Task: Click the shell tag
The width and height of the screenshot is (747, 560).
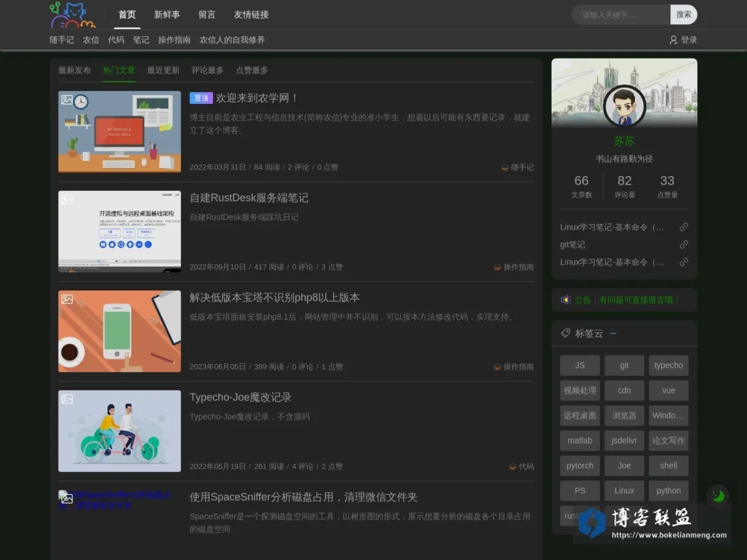Action: [669, 465]
